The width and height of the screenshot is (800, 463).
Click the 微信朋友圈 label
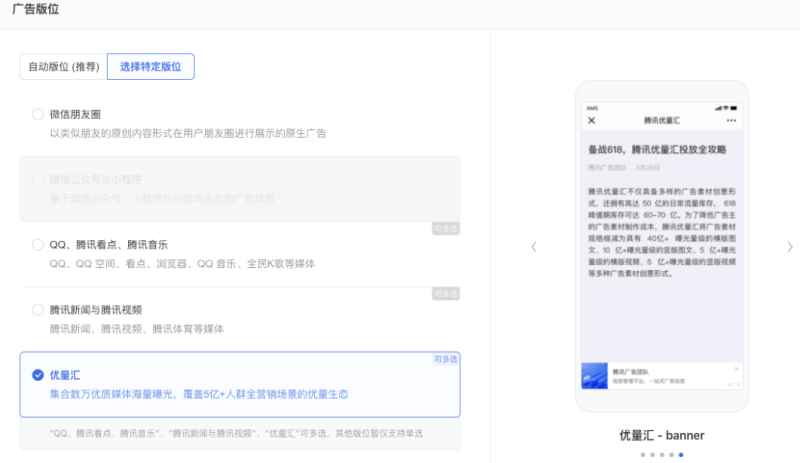tap(75, 114)
